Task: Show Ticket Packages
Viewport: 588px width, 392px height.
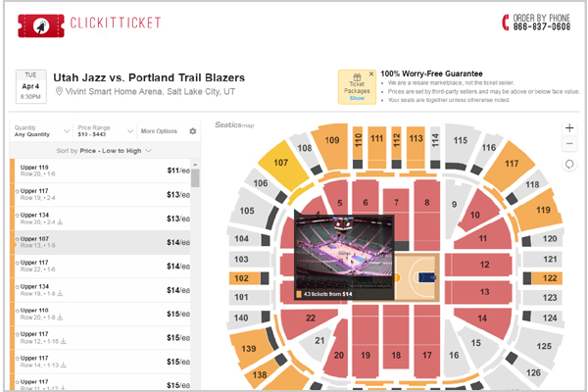Action: [357, 98]
